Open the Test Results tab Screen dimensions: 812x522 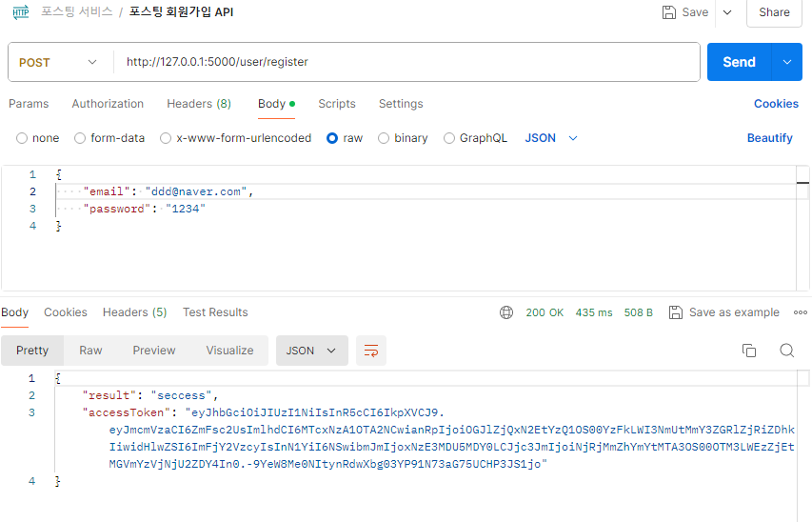point(215,312)
